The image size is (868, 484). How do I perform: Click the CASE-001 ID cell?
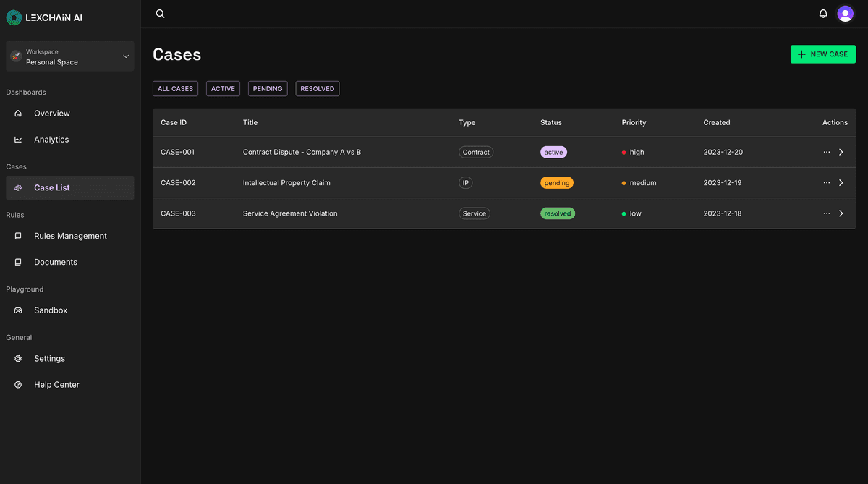[178, 153]
